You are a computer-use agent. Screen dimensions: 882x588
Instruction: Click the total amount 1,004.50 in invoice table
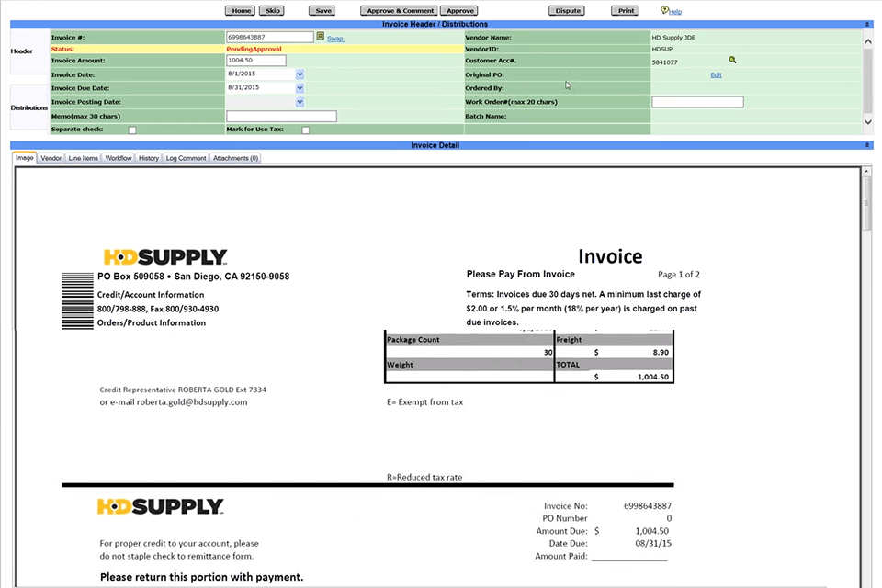653,377
